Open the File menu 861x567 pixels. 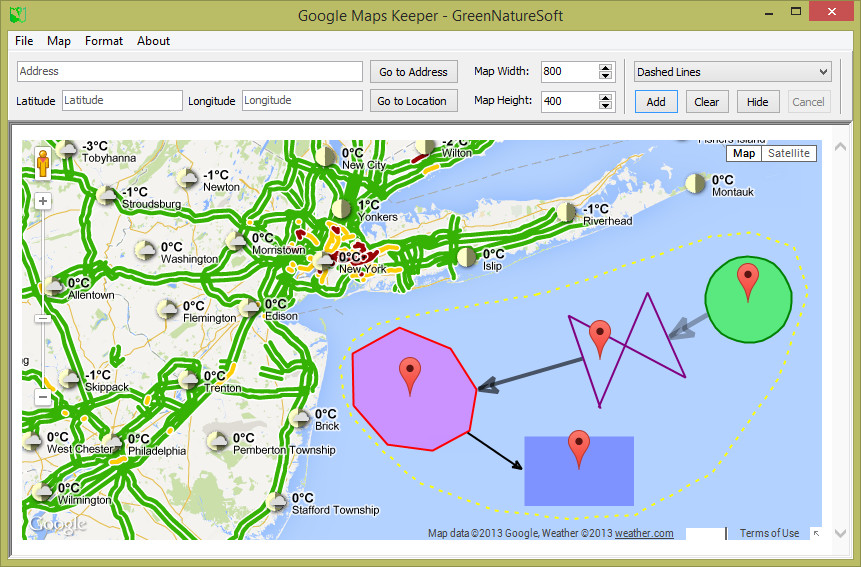[x=24, y=41]
